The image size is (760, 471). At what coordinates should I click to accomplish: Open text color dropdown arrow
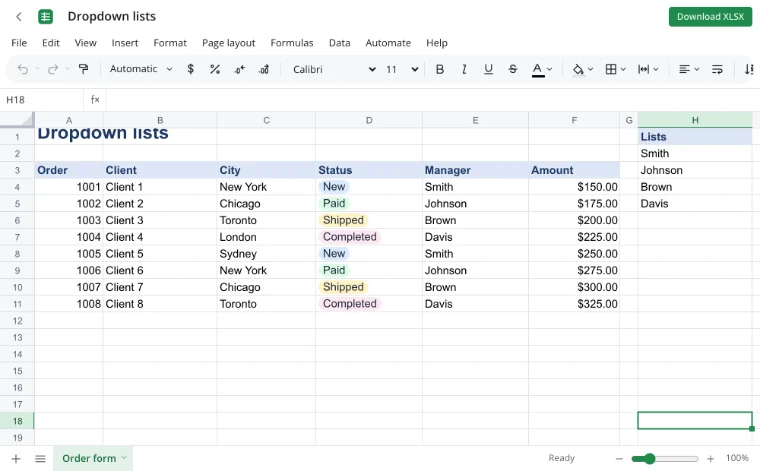click(550, 69)
